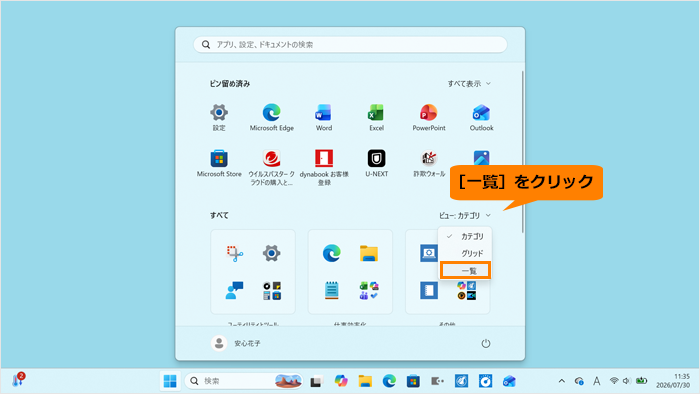Select カテゴリ view in the dropdown menu

tap(465, 236)
